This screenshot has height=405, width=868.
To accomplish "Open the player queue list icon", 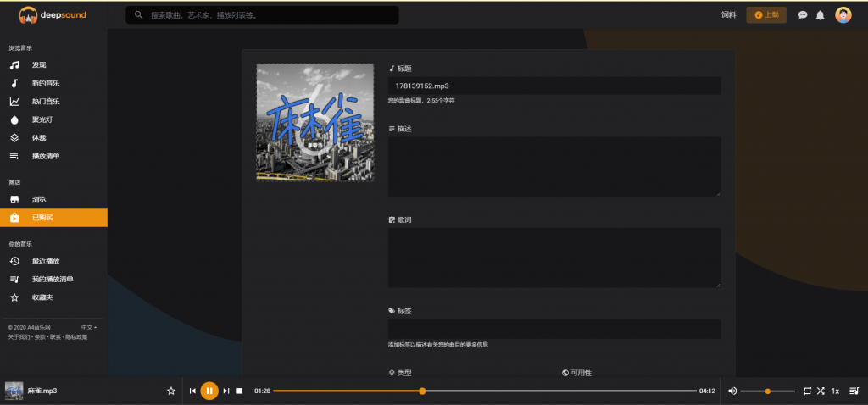I will coord(854,391).
